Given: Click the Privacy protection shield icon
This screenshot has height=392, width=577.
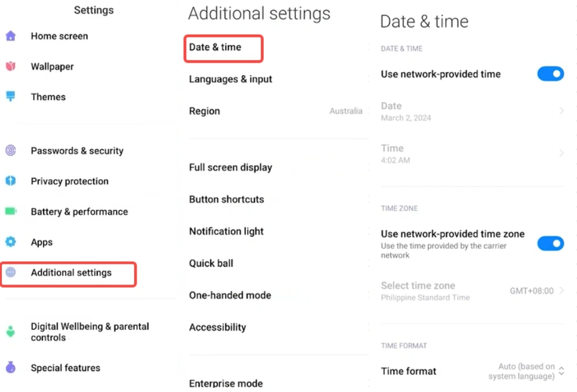Looking at the screenshot, I should click(11, 181).
